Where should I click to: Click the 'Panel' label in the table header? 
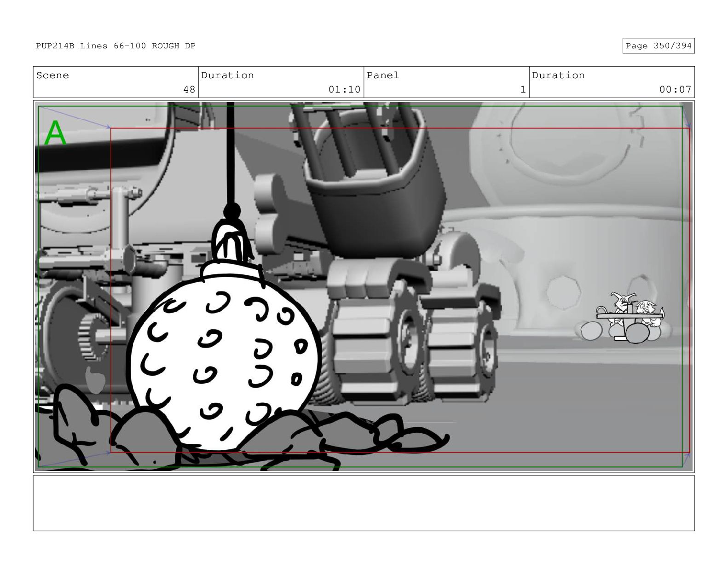click(382, 76)
